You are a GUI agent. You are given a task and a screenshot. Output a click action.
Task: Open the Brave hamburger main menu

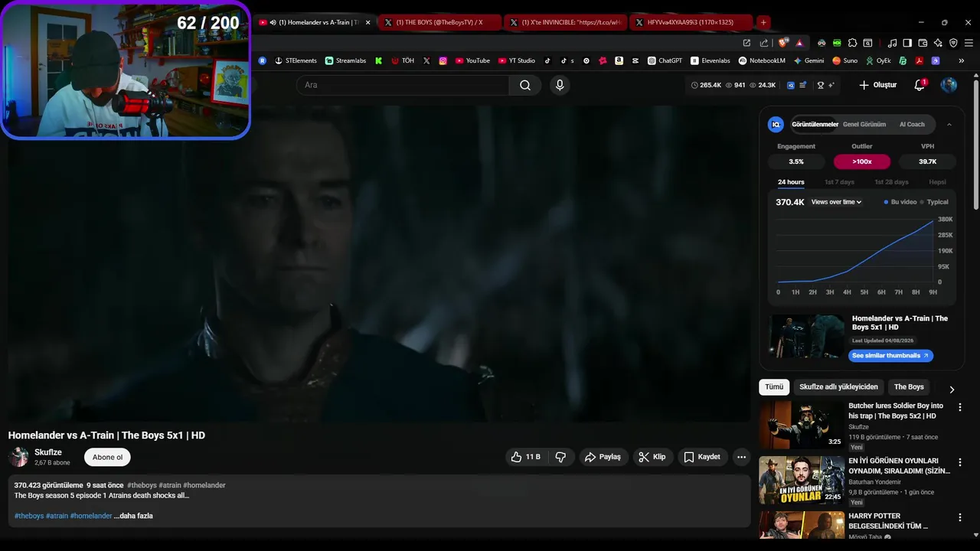(967, 43)
